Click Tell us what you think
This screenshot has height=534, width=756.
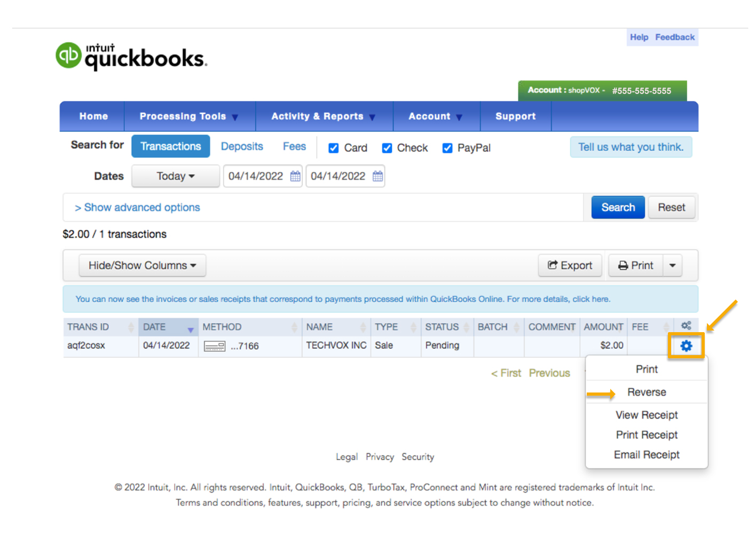point(631,147)
